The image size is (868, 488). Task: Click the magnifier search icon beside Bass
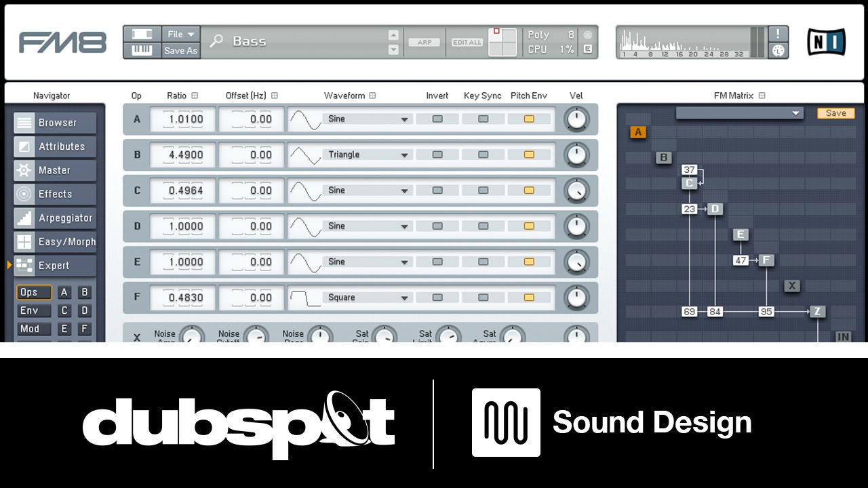coord(216,41)
